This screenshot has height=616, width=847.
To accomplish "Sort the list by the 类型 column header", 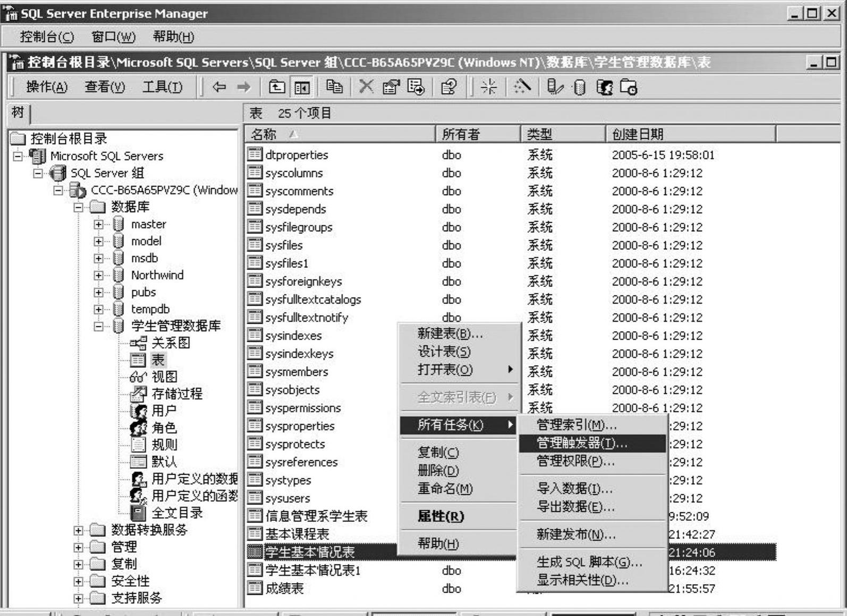I will pyautogui.click(x=563, y=134).
